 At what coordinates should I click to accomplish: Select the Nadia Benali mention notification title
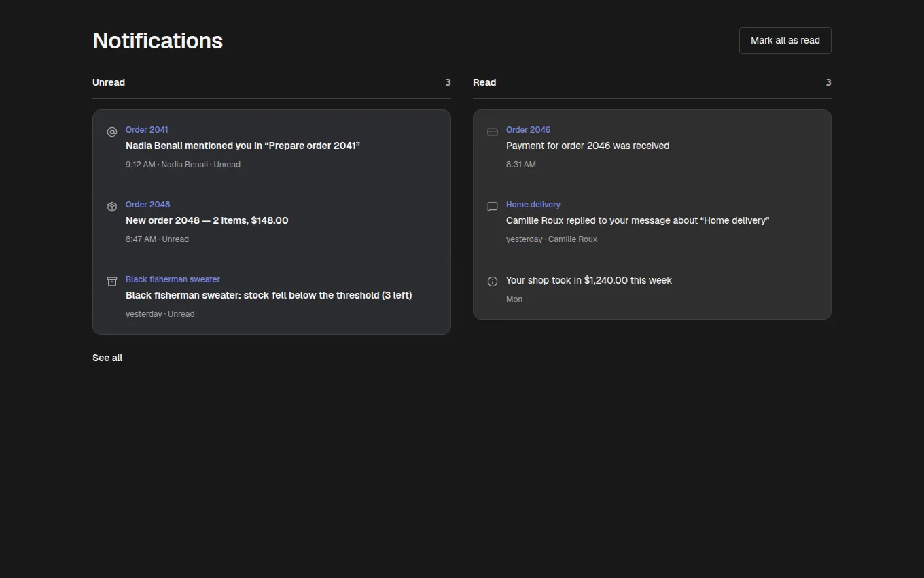coord(243,146)
